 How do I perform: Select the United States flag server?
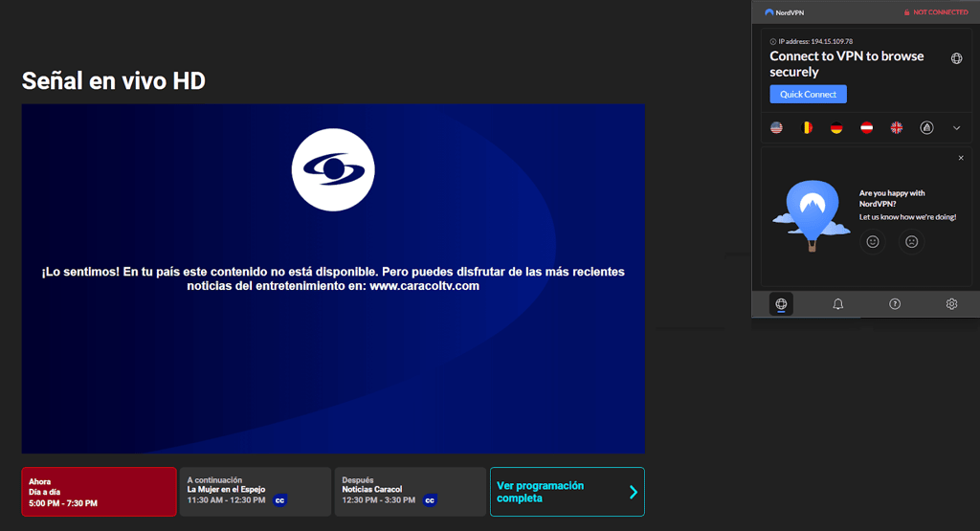pos(776,127)
